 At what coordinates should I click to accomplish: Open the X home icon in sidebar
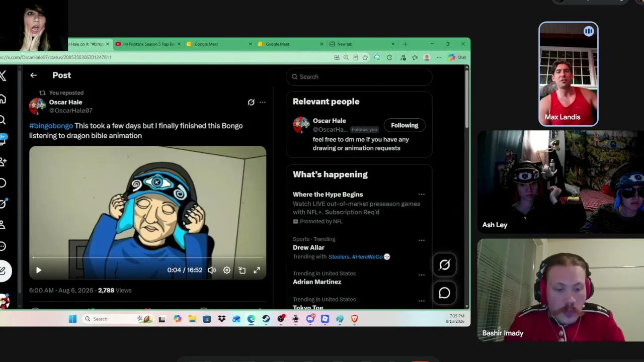tap(3, 99)
